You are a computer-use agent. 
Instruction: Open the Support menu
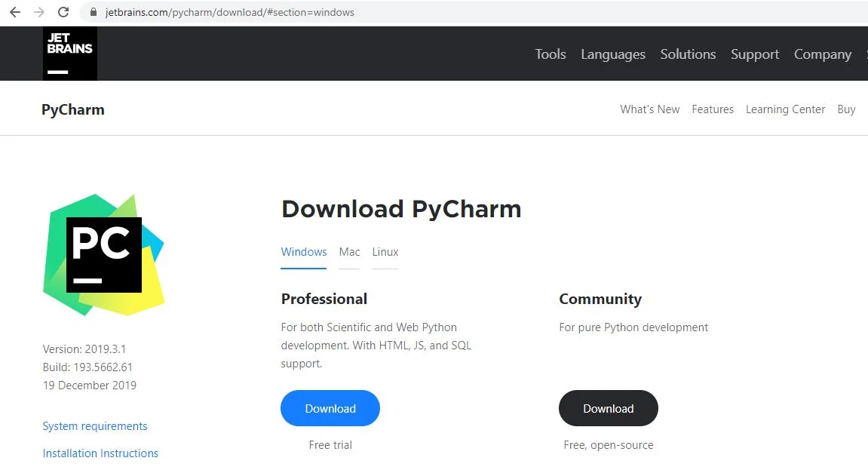coord(755,54)
